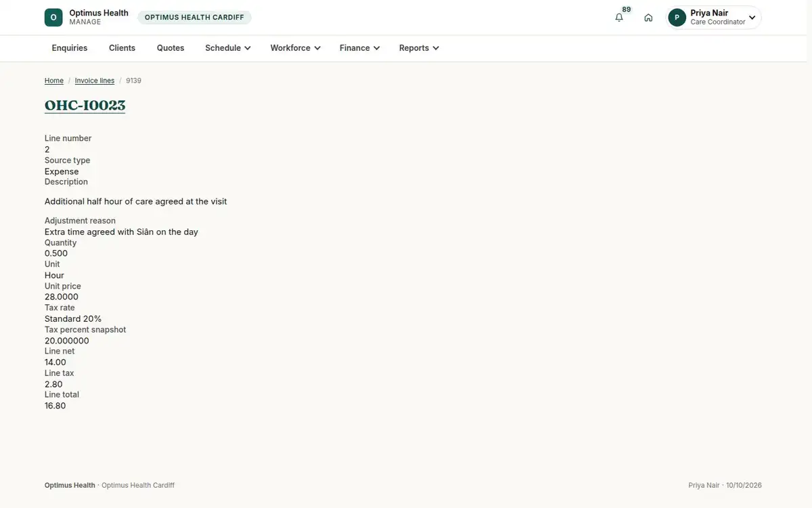Expand the Reports dropdown menu
This screenshot has height=508, width=812.
coord(419,48)
